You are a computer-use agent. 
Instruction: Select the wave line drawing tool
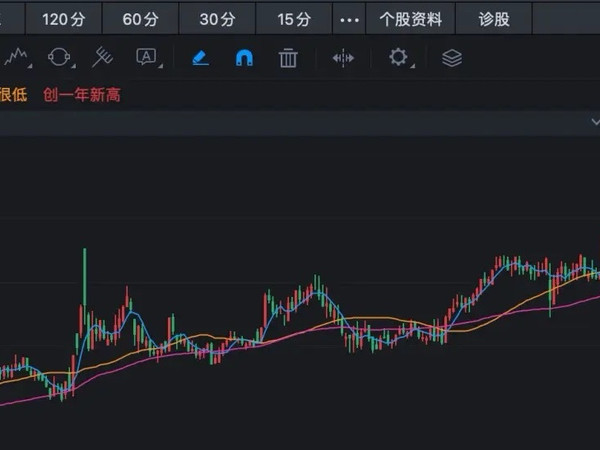pyautogui.click(x=16, y=57)
